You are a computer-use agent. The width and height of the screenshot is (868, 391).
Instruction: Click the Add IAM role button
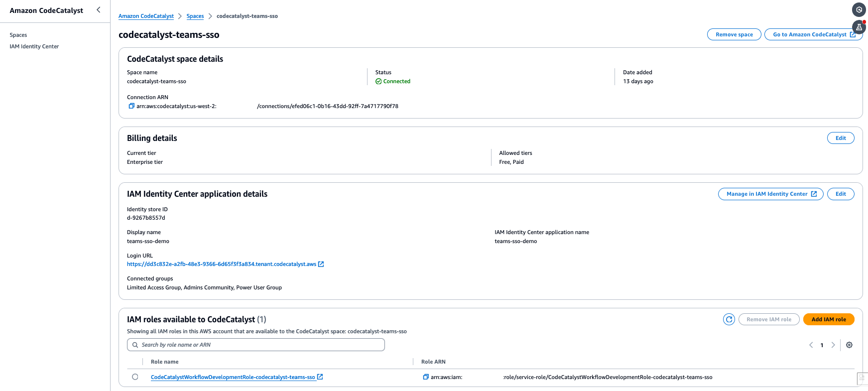(829, 319)
